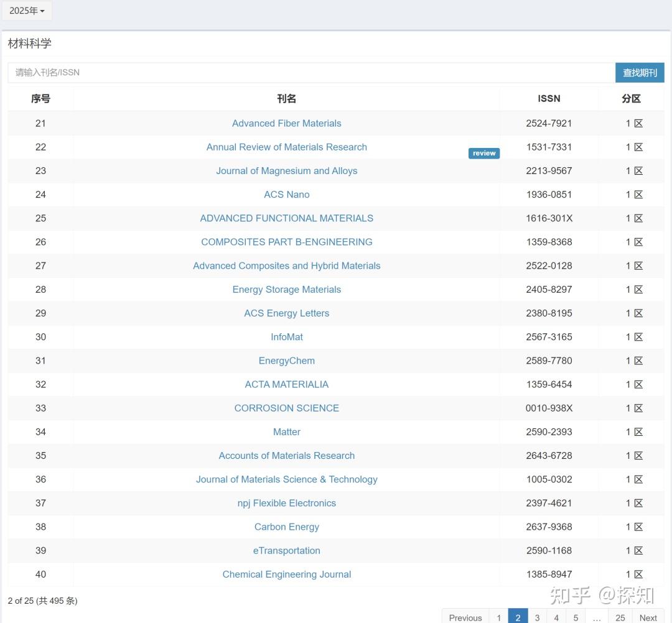Click the review badge
Image resolution: width=672 pixels, height=623 pixels.
pos(484,153)
